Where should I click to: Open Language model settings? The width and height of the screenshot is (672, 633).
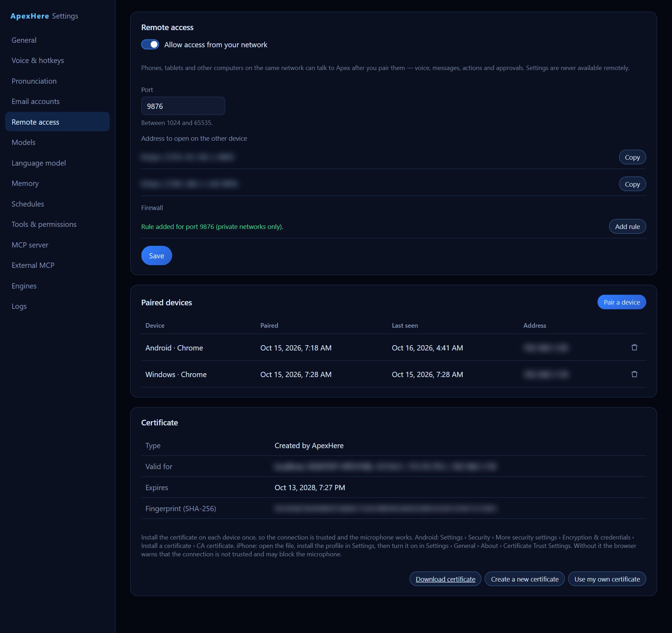click(x=57, y=163)
